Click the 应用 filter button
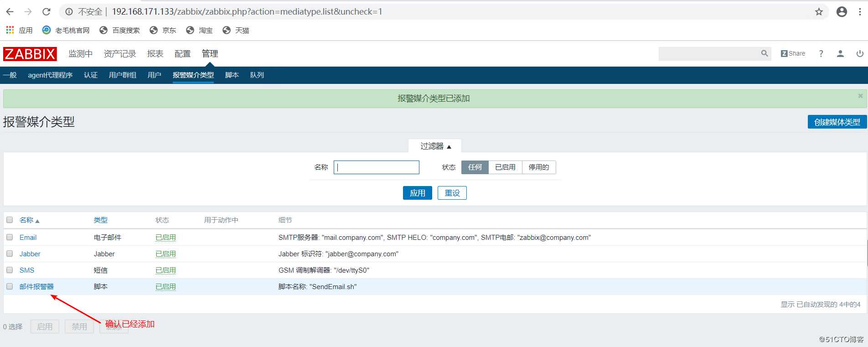 tap(418, 193)
